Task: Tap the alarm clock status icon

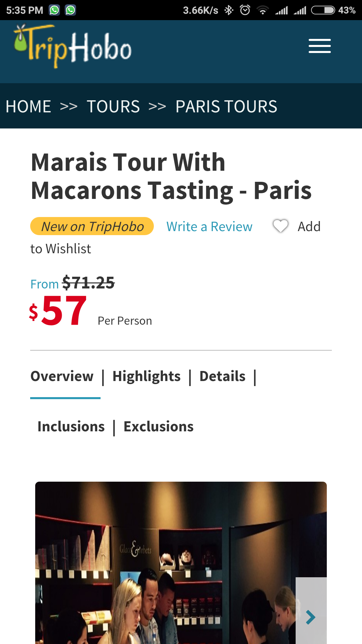Action: (245, 10)
